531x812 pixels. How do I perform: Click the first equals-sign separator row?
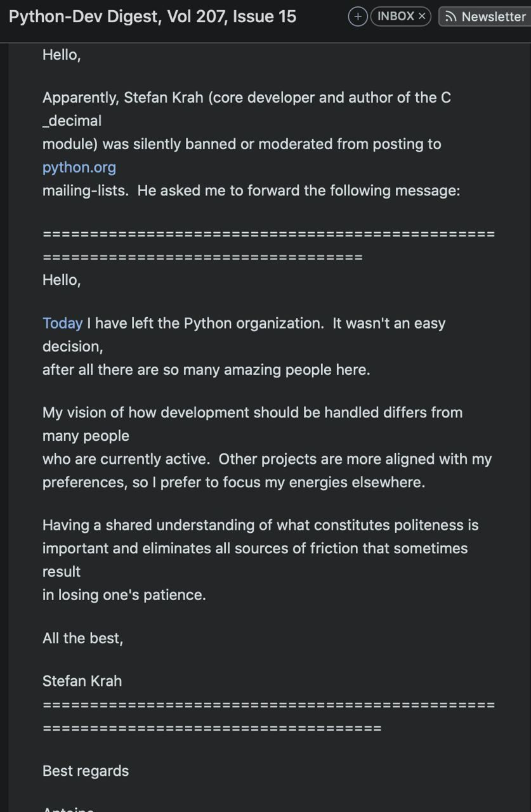[268, 234]
